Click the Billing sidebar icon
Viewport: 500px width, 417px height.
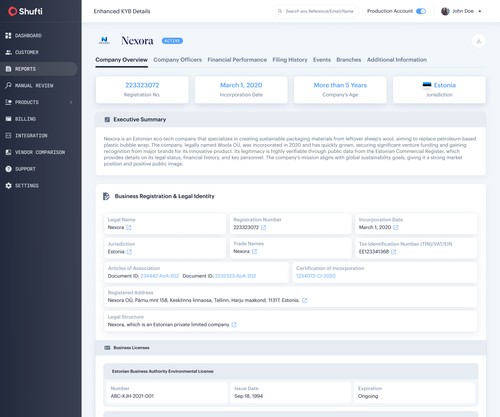(x=8, y=119)
